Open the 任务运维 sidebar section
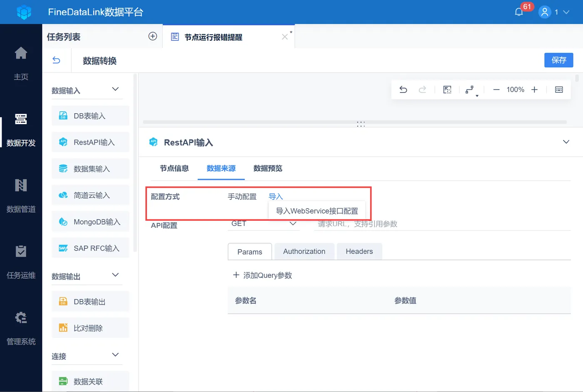The height and width of the screenshot is (392, 583). 21,262
